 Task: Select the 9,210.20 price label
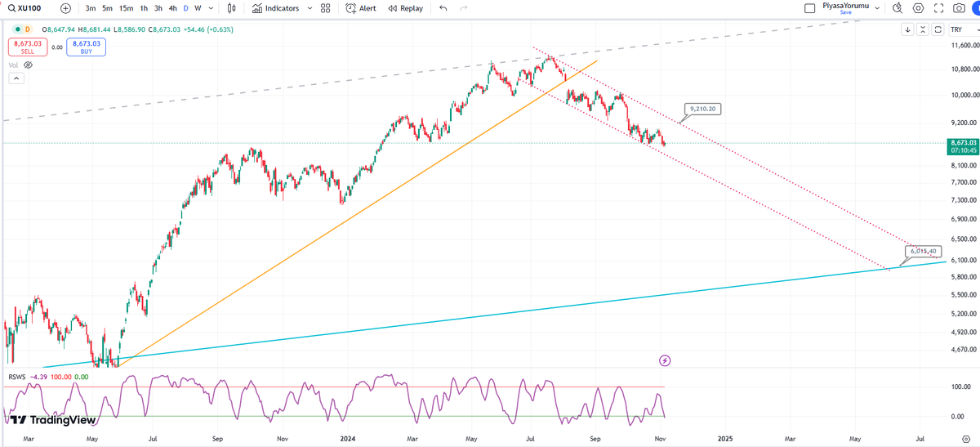pos(702,108)
